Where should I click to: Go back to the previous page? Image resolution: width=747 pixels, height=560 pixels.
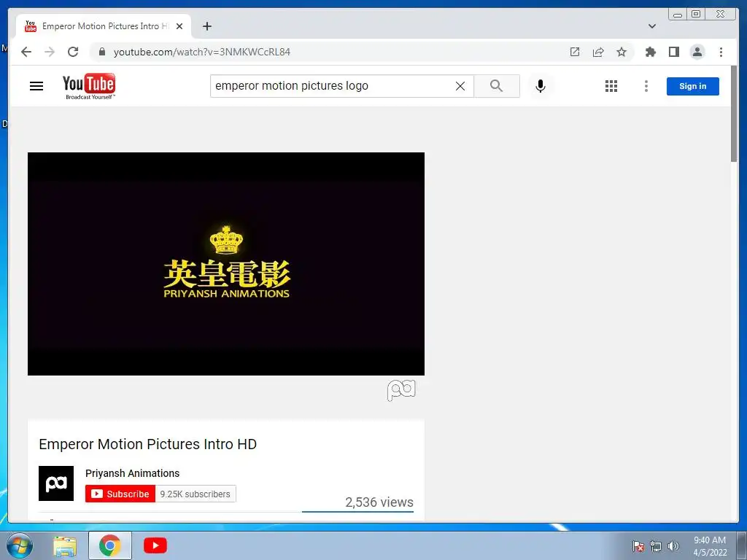(x=26, y=52)
